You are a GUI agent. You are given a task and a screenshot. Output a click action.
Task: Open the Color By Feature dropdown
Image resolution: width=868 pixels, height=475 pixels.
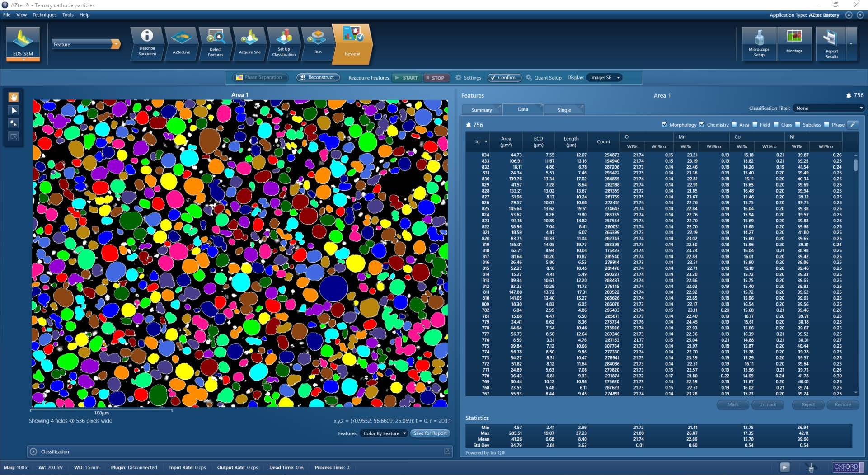384,433
